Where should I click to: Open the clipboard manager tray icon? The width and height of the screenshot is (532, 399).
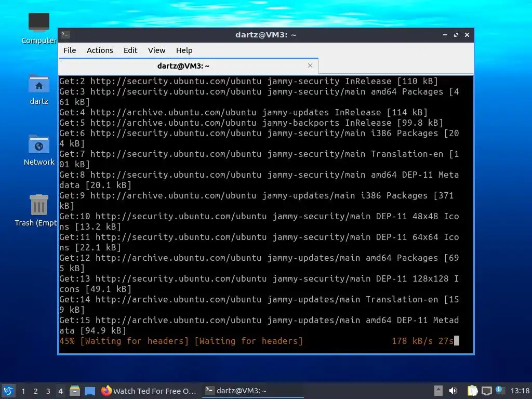(472, 391)
